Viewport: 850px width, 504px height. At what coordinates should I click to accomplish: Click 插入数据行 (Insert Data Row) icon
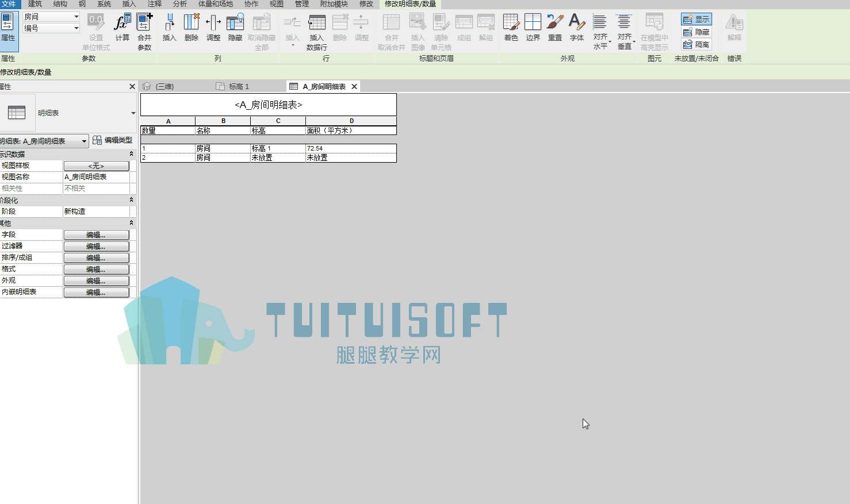[317, 32]
